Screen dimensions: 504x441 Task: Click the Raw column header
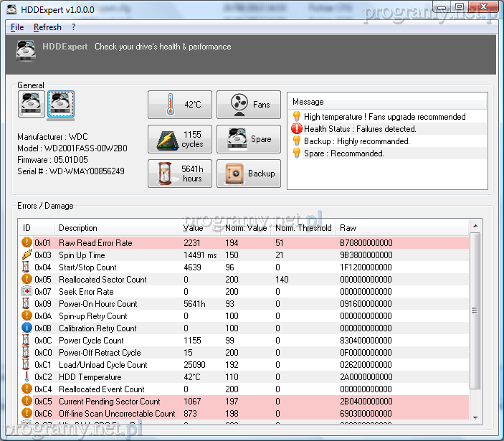tap(401, 228)
